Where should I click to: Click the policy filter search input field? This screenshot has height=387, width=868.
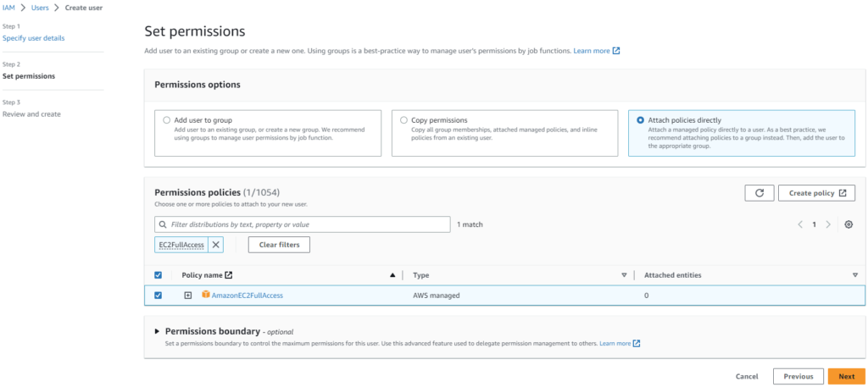click(303, 224)
